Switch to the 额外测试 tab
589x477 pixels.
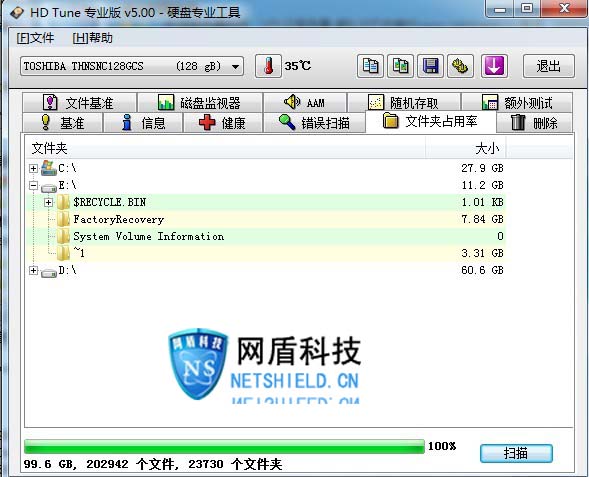tap(517, 103)
